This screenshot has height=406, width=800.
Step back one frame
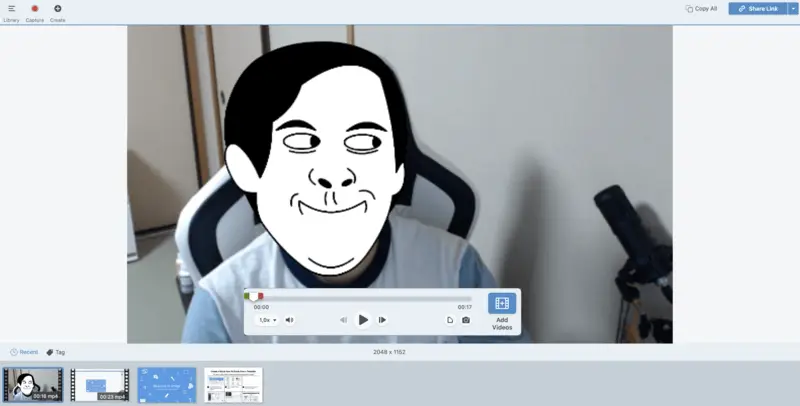point(343,320)
